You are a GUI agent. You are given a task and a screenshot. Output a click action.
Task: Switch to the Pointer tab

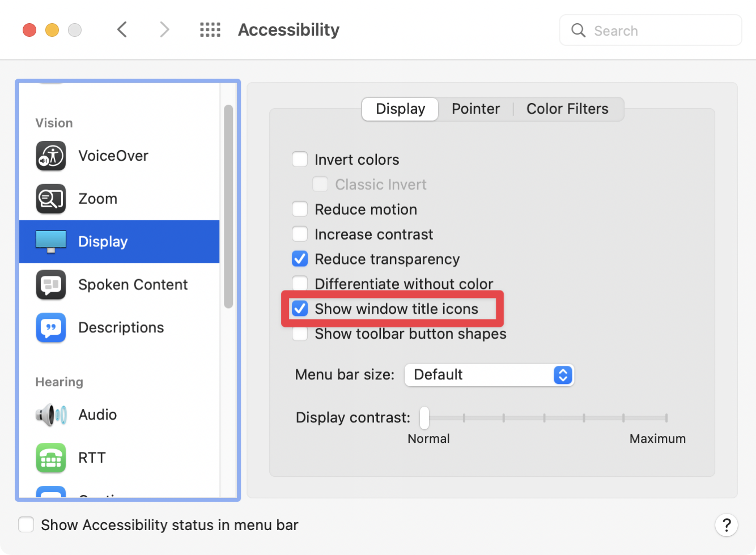click(475, 109)
